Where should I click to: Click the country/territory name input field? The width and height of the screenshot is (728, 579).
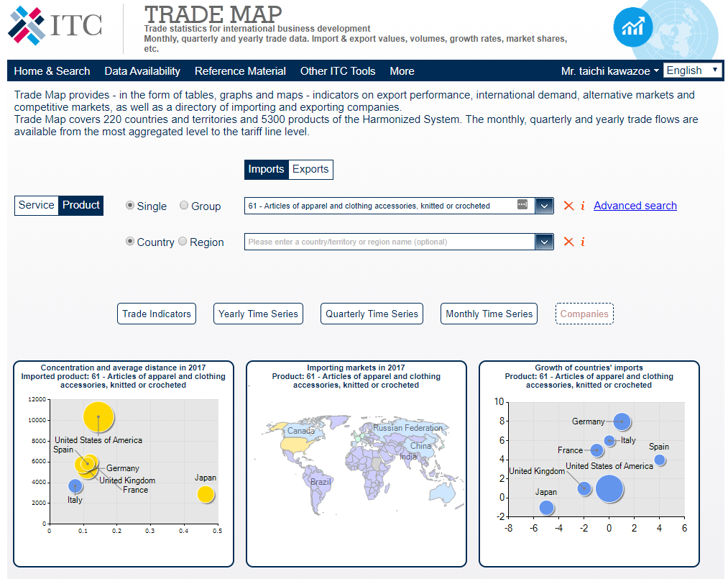(x=390, y=242)
